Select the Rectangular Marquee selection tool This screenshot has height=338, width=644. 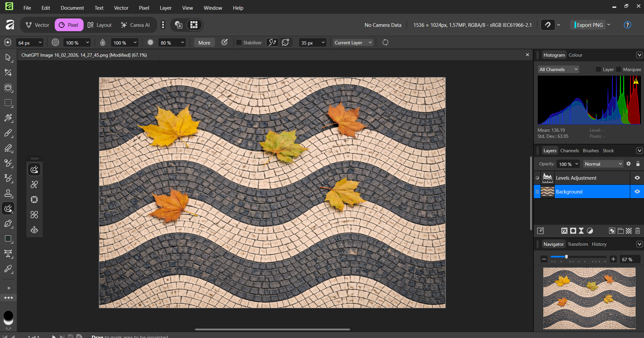(x=8, y=103)
